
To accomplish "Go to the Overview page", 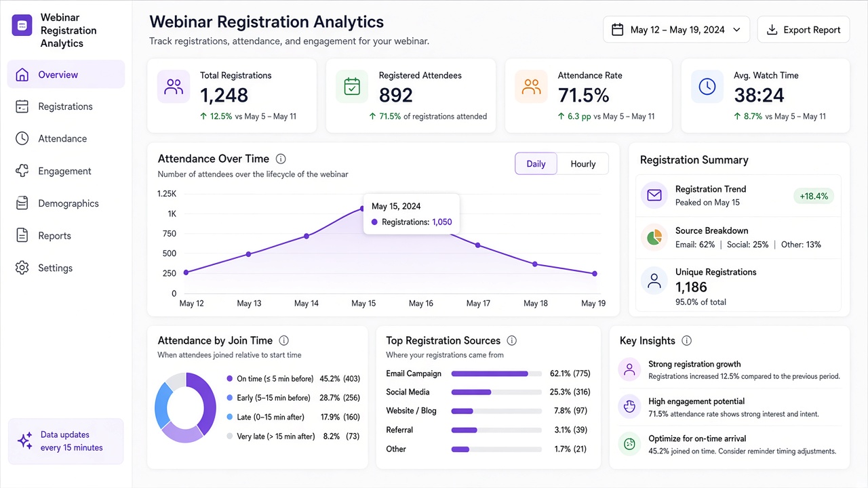I will click(x=66, y=75).
